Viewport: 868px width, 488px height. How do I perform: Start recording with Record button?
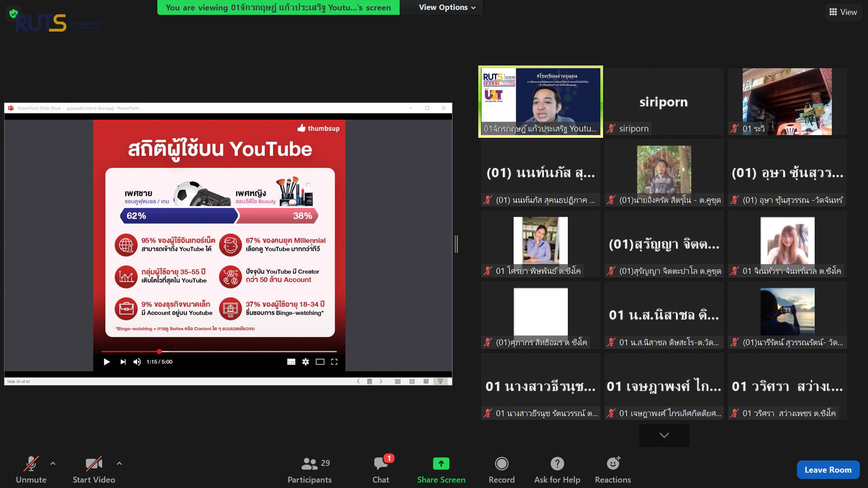click(501, 470)
